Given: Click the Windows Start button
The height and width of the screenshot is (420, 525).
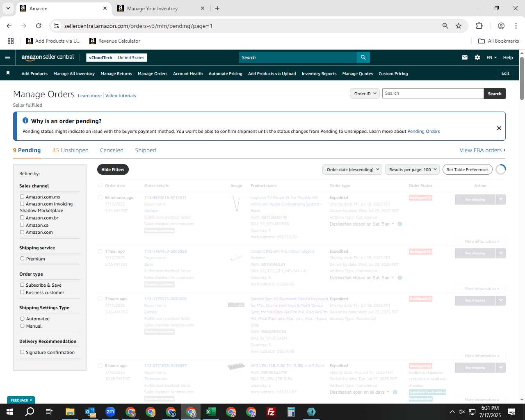Looking at the screenshot, I should pos(9,412).
